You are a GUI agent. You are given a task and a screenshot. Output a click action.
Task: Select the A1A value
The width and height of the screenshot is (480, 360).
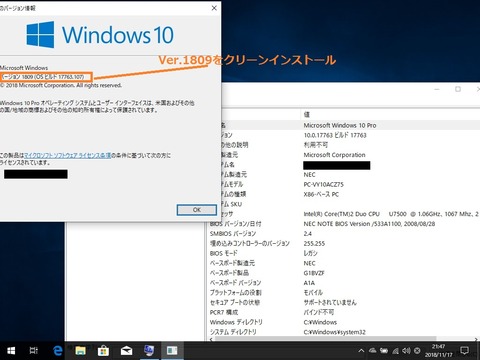(309, 283)
